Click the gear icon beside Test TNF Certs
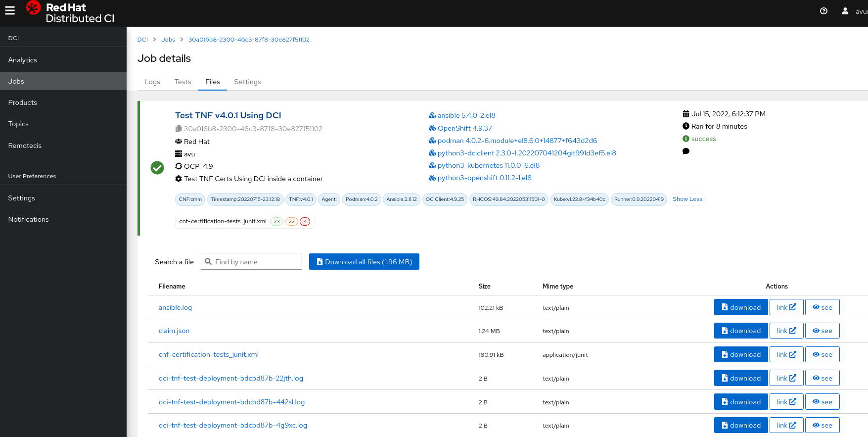 (179, 179)
